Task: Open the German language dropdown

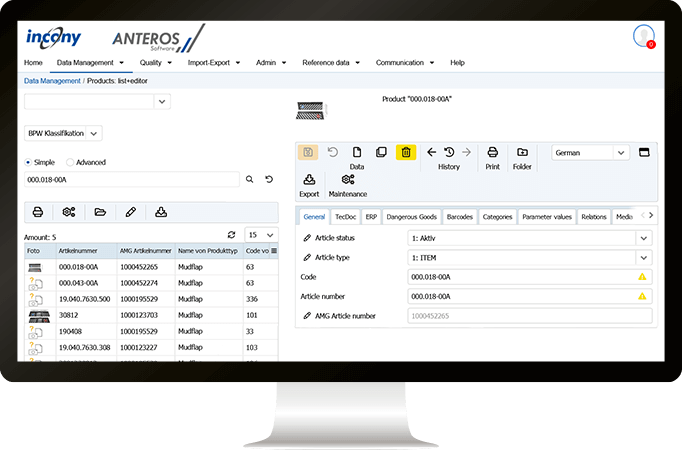Action: (591, 153)
